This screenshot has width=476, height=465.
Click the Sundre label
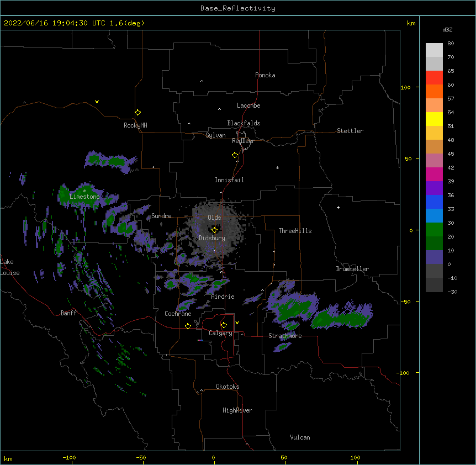click(161, 216)
